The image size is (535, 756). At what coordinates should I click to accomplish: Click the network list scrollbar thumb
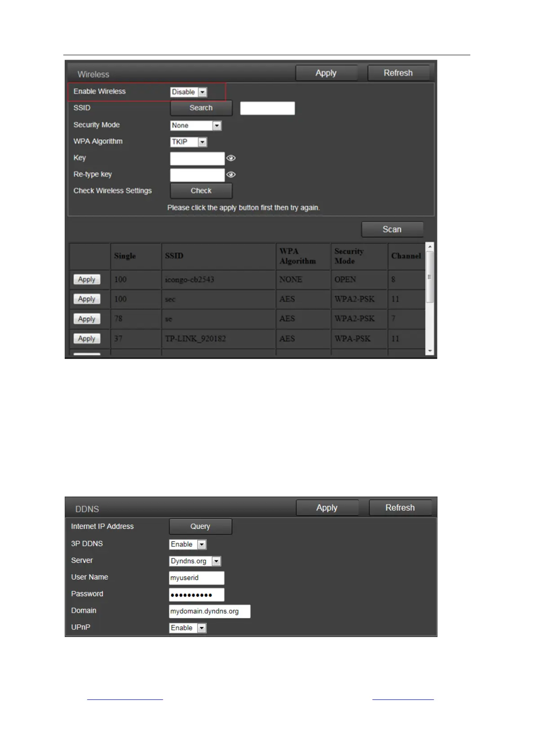pyautogui.click(x=430, y=277)
